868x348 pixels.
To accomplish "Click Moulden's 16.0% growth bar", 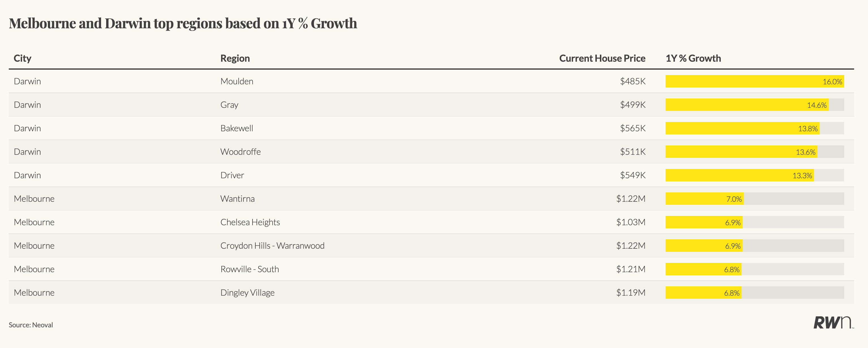I will point(754,81).
